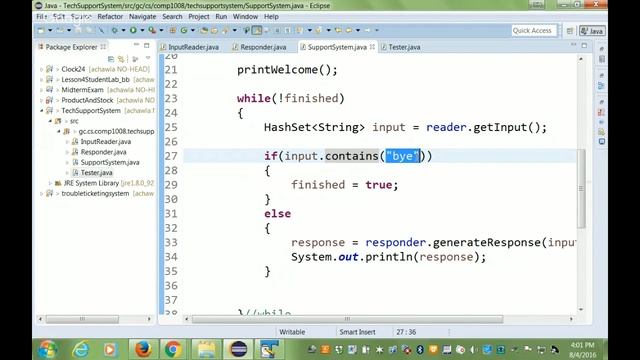Viewport: 640px width, 360px height.
Task: Maximize the editor area
Action: 584,45
